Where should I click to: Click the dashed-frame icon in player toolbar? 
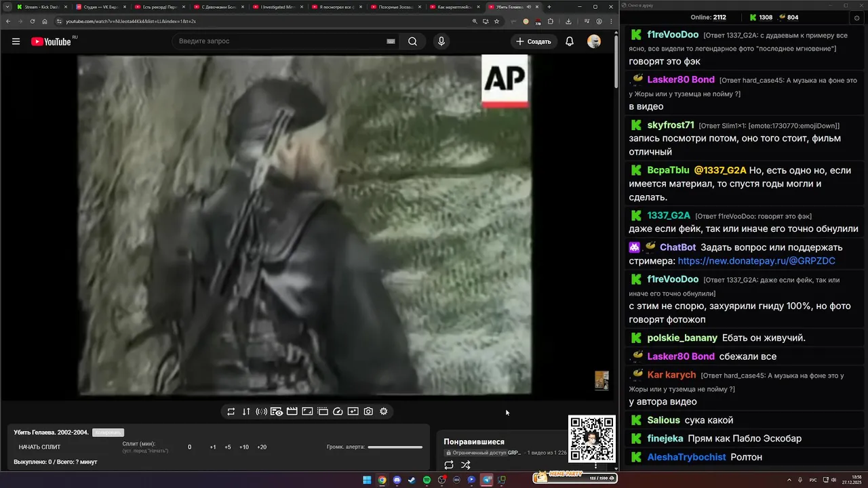323,411
